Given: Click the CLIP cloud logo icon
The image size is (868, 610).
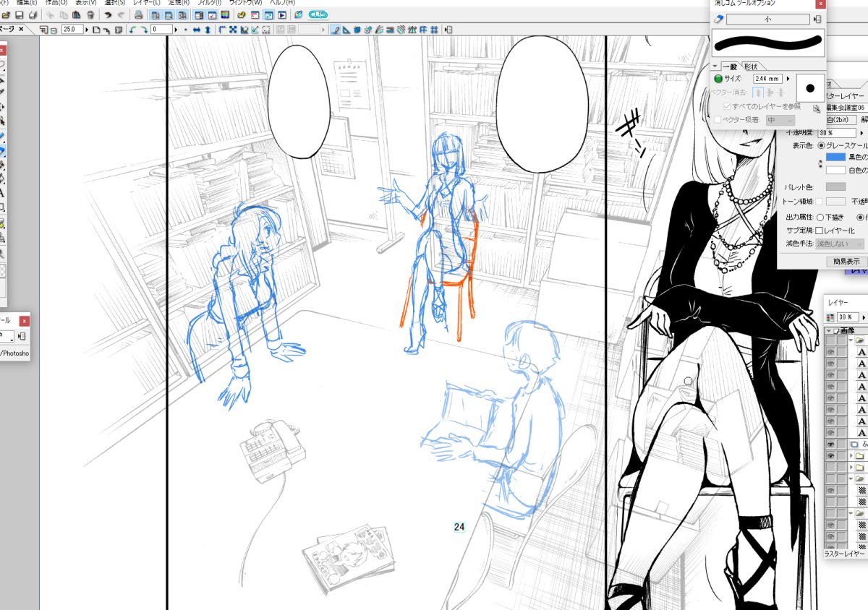Looking at the screenshot, I should coord(317,14).
